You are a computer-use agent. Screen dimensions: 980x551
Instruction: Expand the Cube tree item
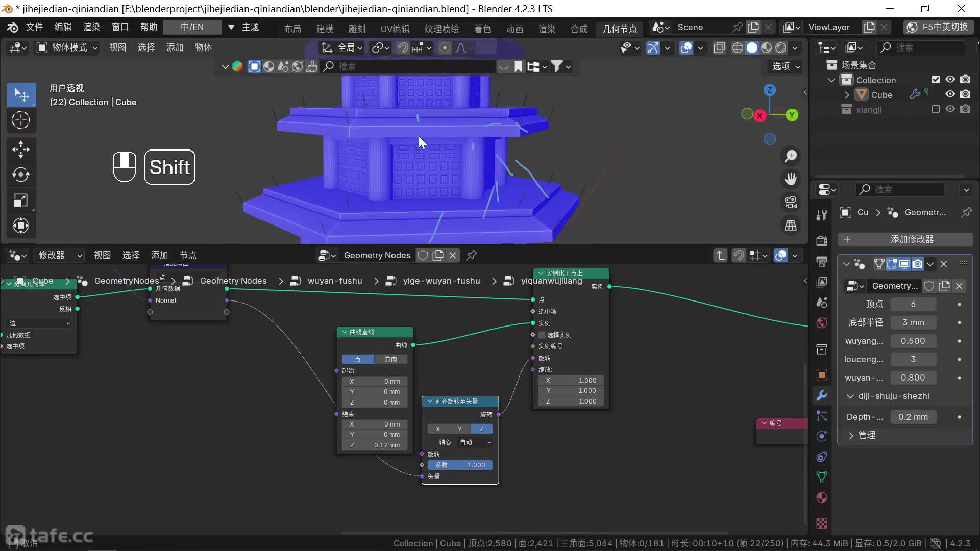[x=847, y=95]
